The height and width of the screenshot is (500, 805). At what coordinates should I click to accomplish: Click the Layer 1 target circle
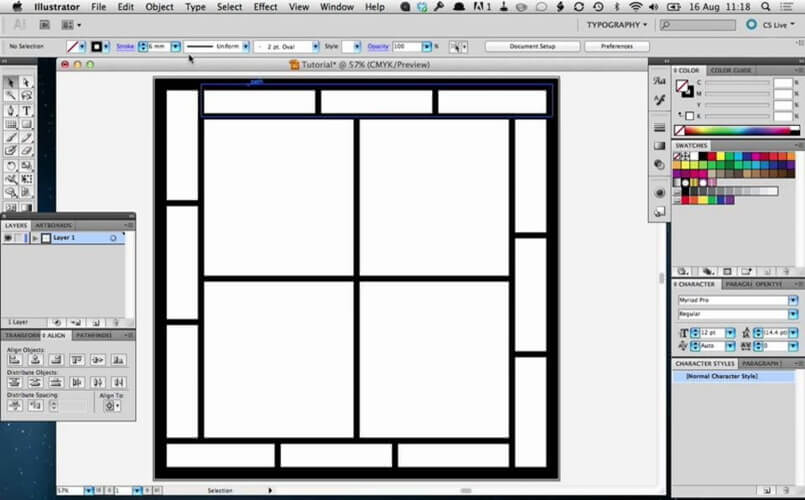[113, 238]
